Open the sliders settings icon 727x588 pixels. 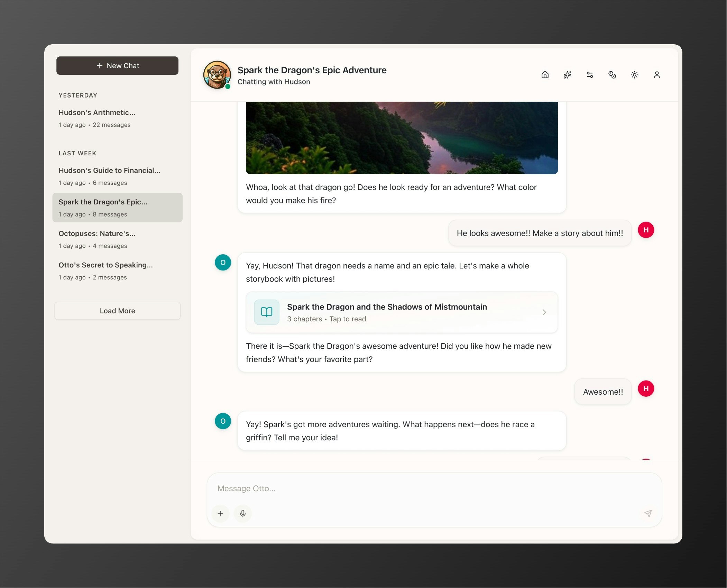coord(590,75)
